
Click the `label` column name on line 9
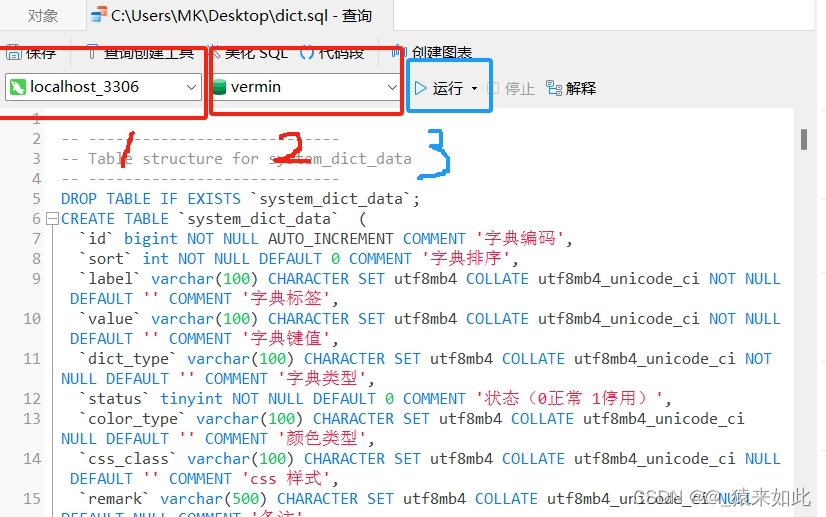(110, 279)
